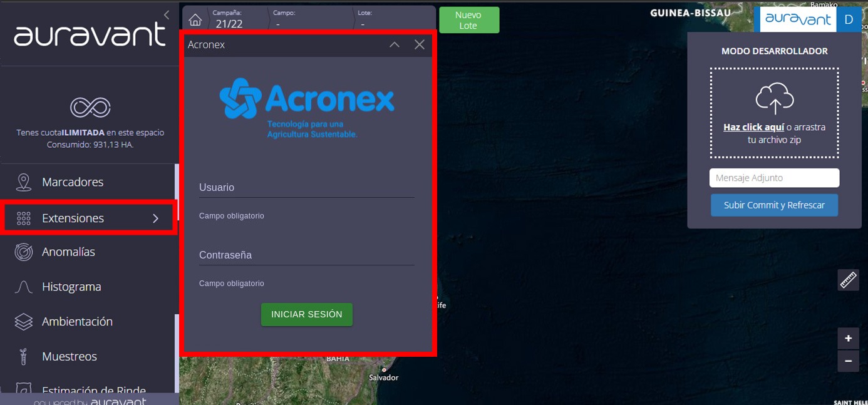Click the Acronex panel title text

pyautogui.click(x=207, y=45)
